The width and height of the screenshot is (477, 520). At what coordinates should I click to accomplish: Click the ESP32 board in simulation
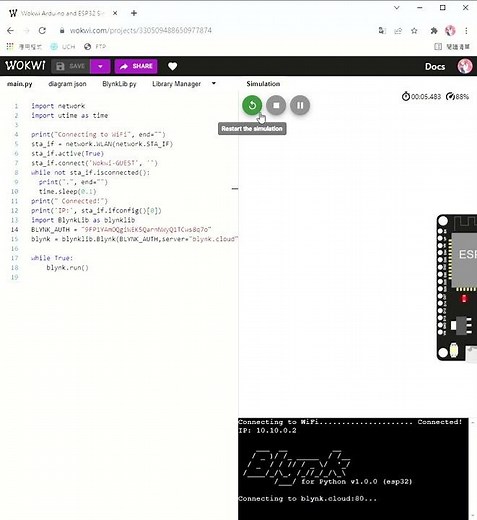(457, 288)
